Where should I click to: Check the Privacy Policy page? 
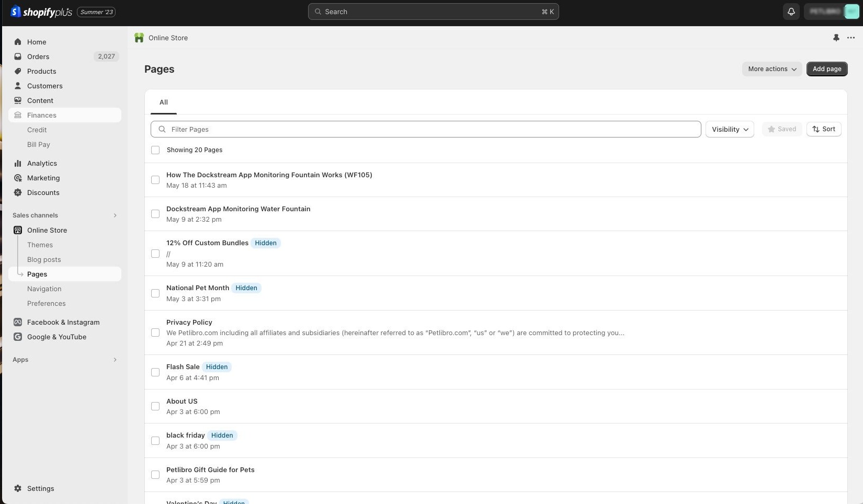click(x=155, y=333)
